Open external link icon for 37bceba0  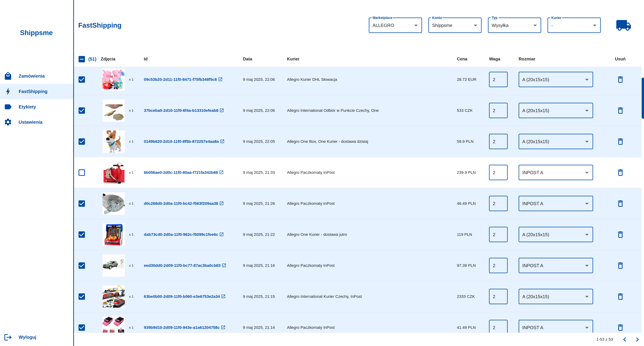[222, 110]
